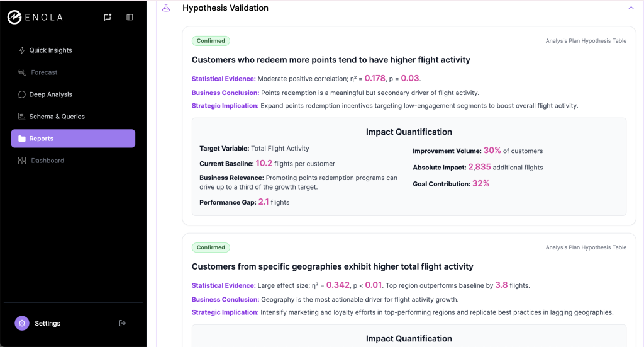Click the points redemption hypothesis title
Image resolution: width=644 pixels, height=347 pixels.
click(331, 60)
